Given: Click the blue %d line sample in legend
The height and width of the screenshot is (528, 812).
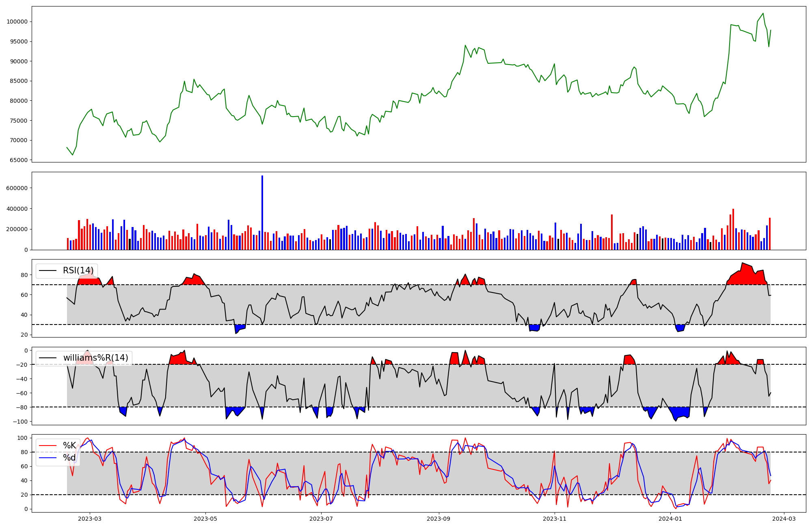Looking at the screenshot, I should pos(48,458).
